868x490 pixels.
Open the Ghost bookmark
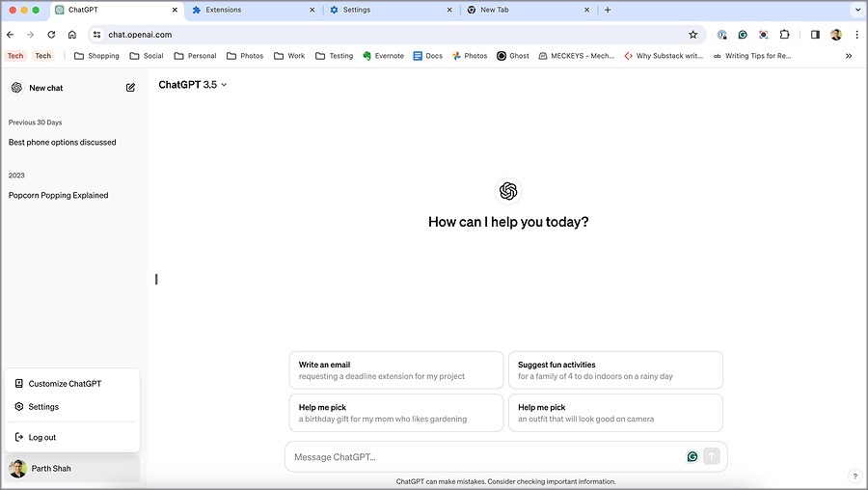(x=513, y=56)
